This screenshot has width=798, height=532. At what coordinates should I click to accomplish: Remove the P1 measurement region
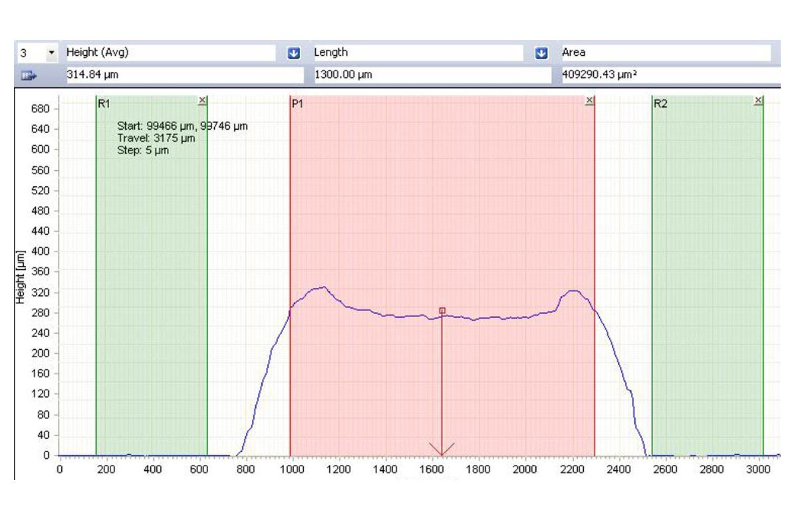589,100
